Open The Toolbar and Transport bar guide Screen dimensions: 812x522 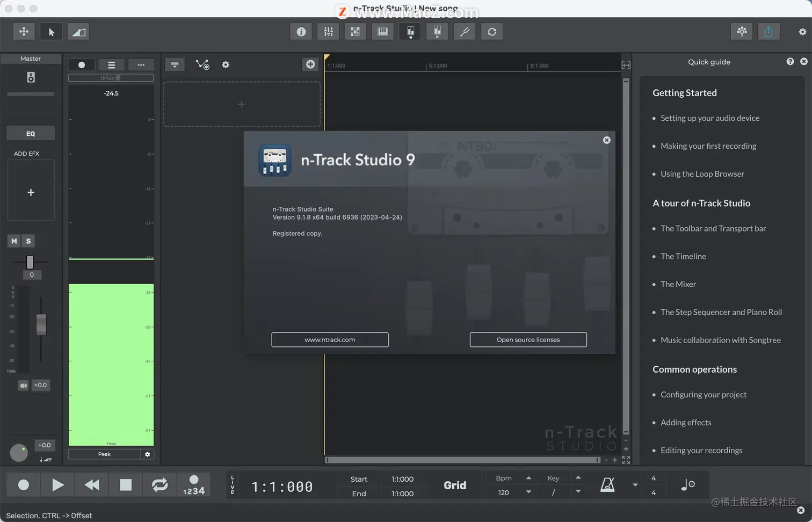[713, 228]
